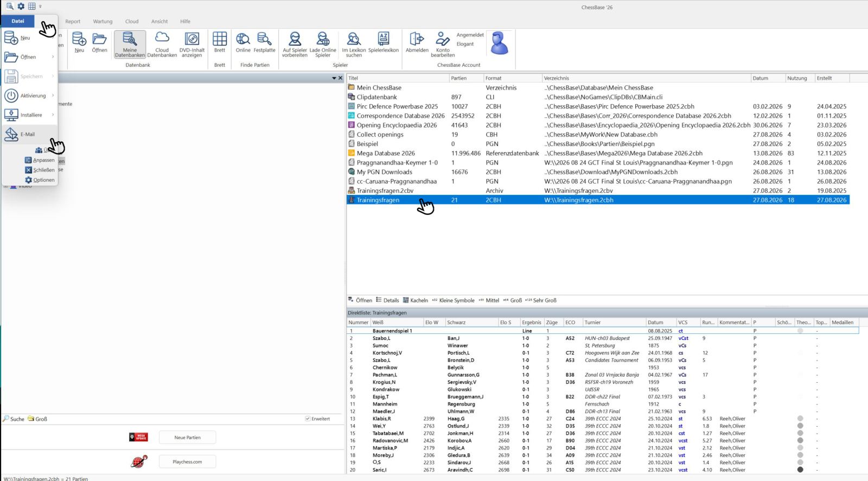Expand the Aktivierung submenu arrow
Image resolution: width=868 pixels, height=481 pixels.
click(53, 96)
